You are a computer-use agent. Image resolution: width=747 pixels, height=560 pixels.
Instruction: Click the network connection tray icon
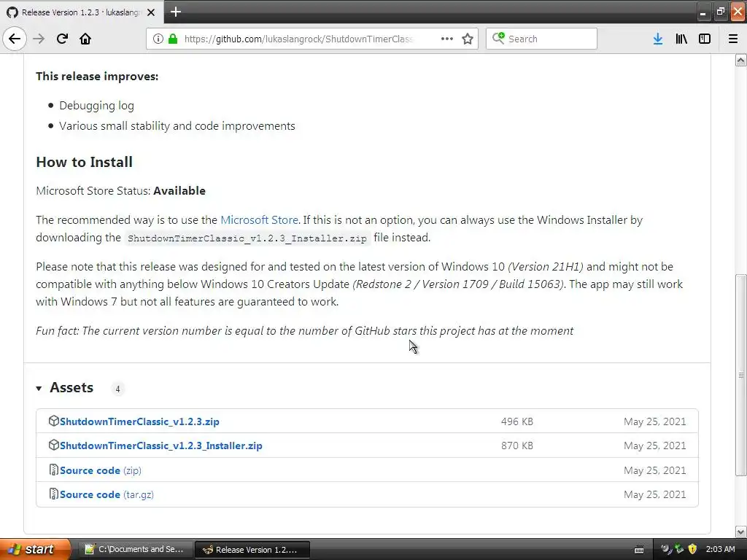679,549
